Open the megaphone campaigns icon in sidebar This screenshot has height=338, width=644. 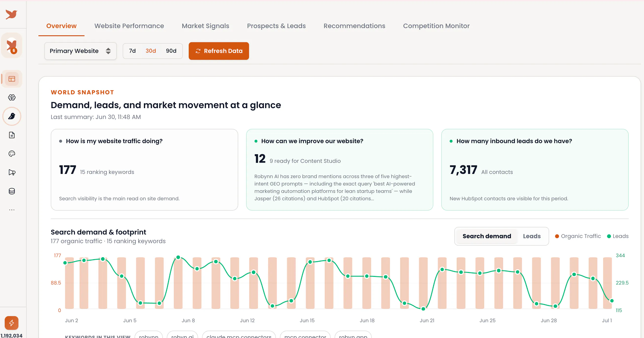tap(12, 172)
